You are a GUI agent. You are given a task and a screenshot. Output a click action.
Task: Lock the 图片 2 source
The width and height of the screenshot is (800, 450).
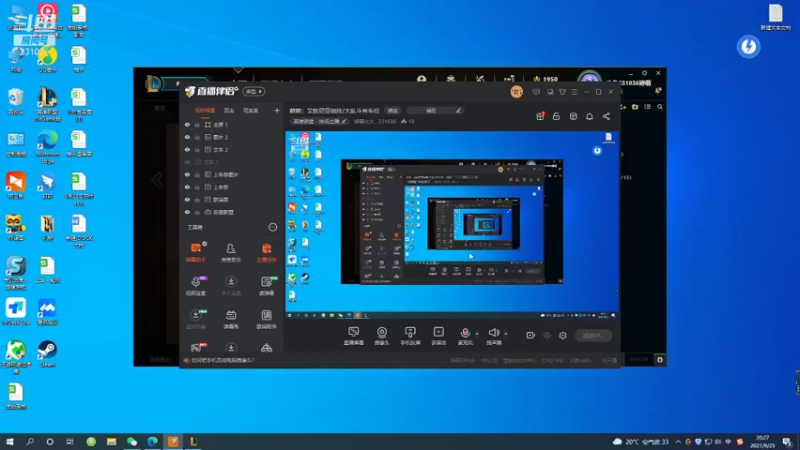[197, 137]
